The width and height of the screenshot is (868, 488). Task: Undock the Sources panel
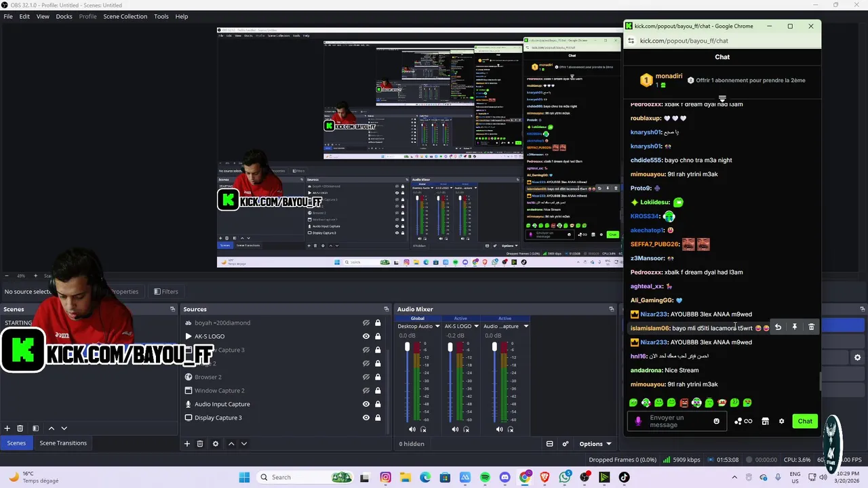(386, 309)
